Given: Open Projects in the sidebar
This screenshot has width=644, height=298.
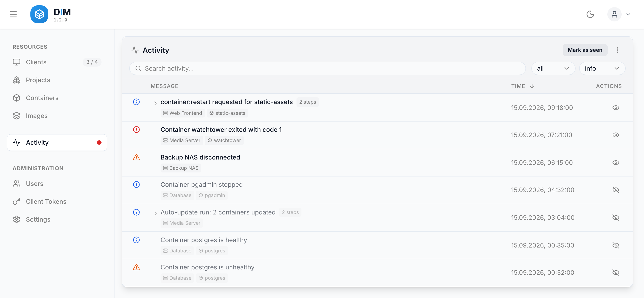Looking at the screenshot, I should click(x=57, y=80).
